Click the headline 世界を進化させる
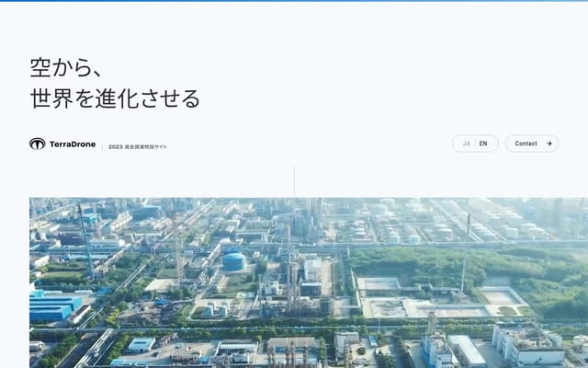 115,98
